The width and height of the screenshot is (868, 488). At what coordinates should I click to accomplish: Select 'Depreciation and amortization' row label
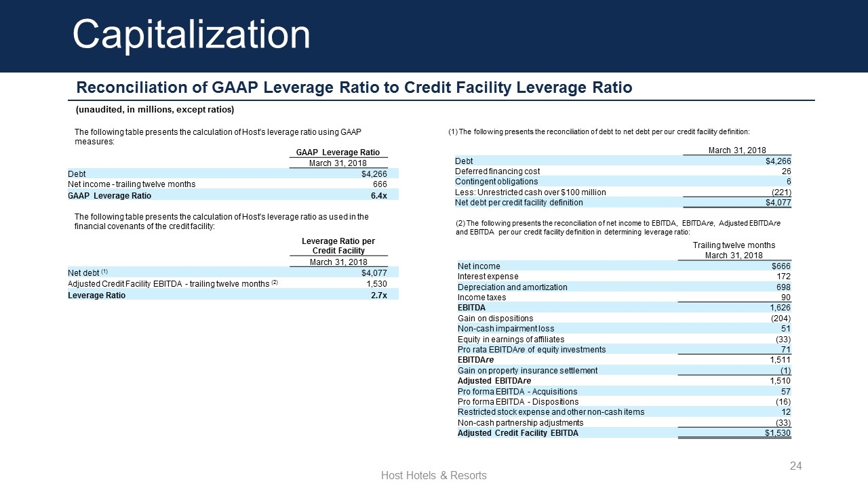tap(512, 287)
